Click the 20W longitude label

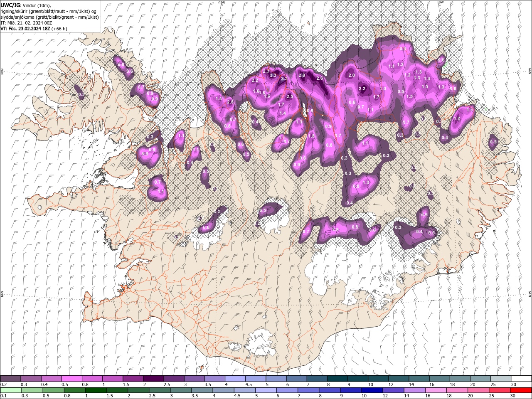(x=221, y=2)
